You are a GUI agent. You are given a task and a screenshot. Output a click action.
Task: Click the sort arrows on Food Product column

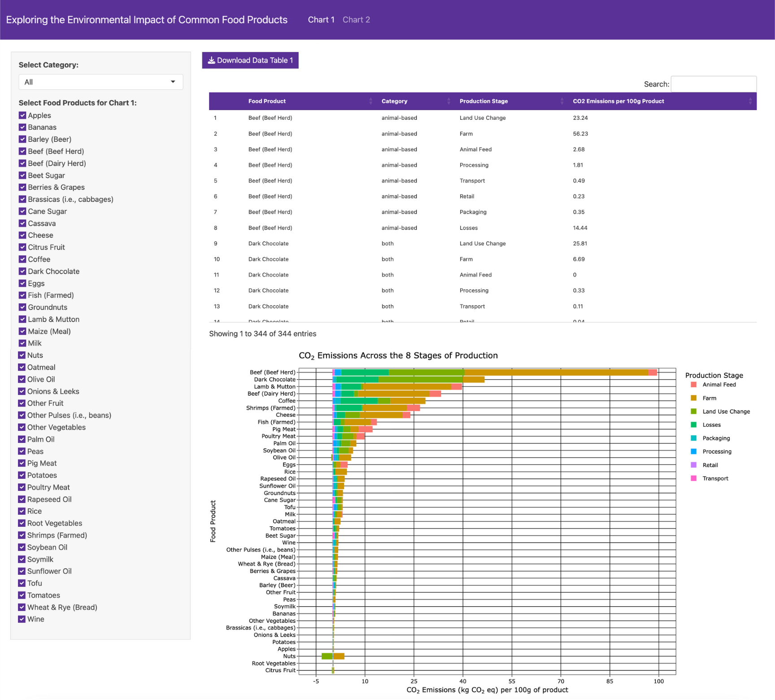point(370,101)
